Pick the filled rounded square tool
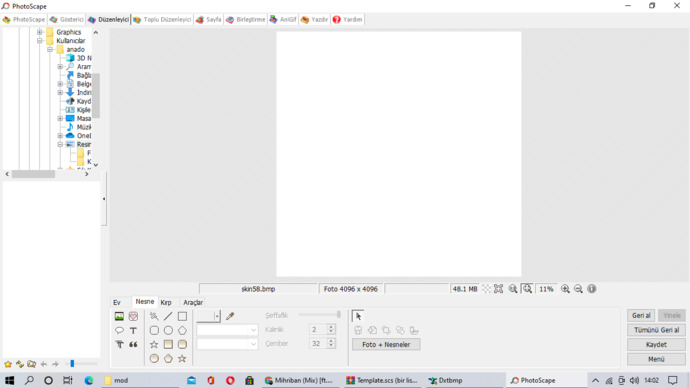Viewport: 690px width, 388px height. point(182,344)
